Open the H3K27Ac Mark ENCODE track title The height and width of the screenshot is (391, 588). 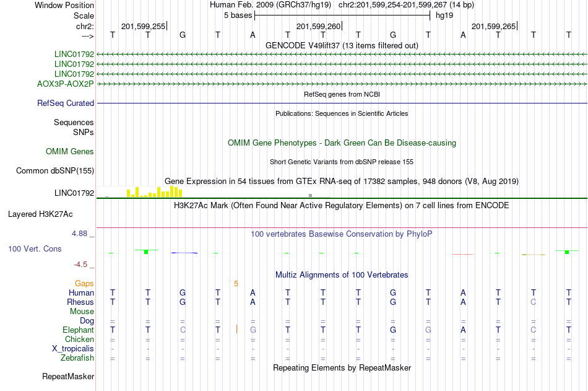pyautogui.click(x=342, y=206)
